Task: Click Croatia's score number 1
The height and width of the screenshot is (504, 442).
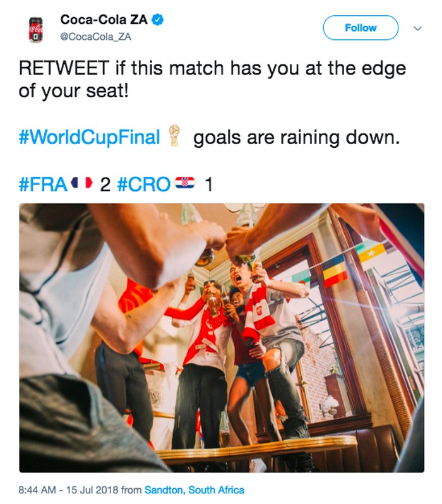Action: [x=209, y=184]
